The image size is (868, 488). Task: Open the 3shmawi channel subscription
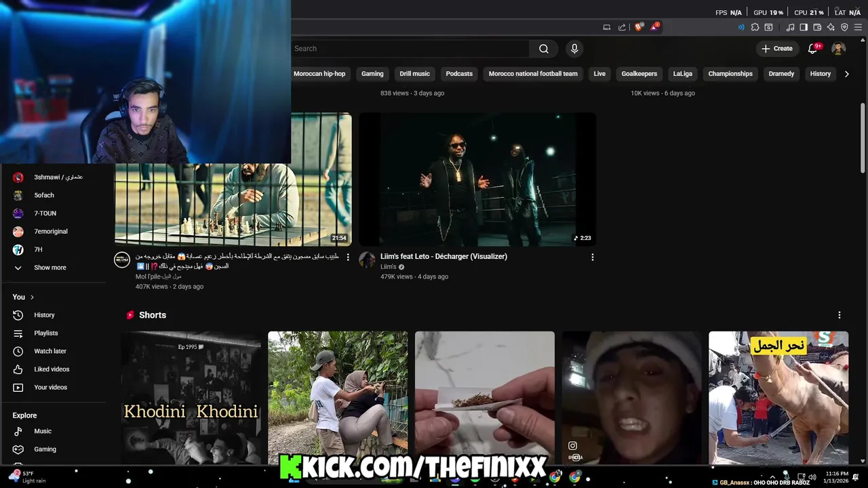[x=54, y=177]
